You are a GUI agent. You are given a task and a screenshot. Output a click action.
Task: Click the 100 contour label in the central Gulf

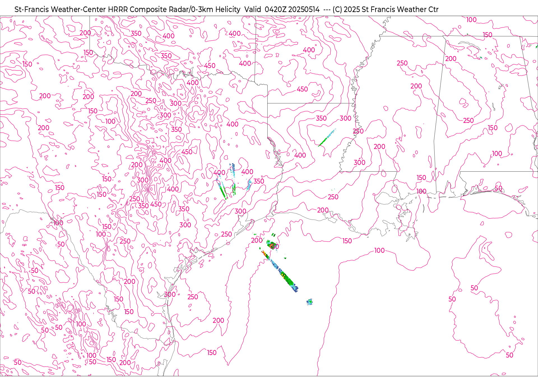379,251
